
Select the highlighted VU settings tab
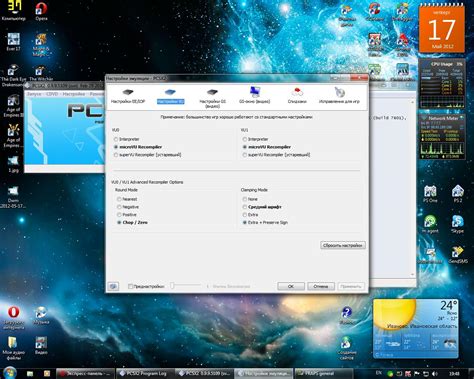(x=170, y=96)
